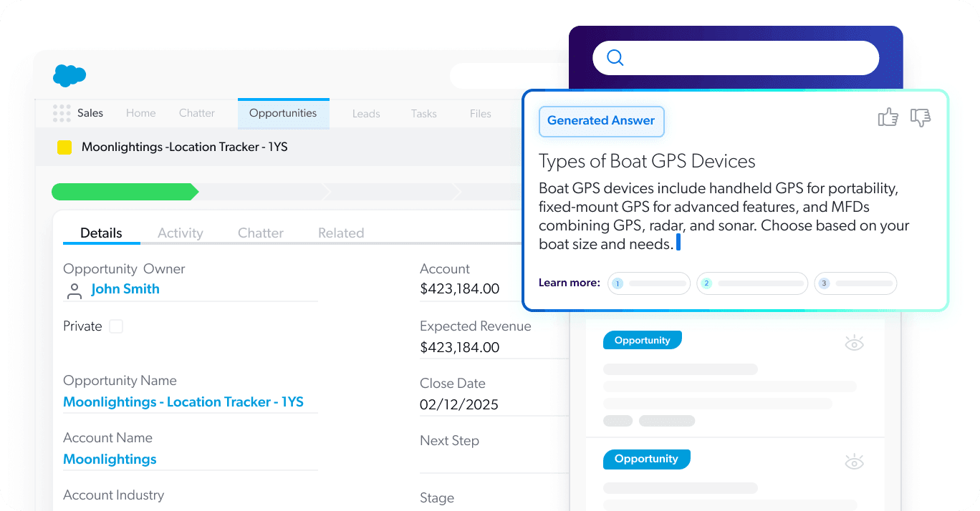Switch to the Related tab
980x511 pixels.
point(341,233)
